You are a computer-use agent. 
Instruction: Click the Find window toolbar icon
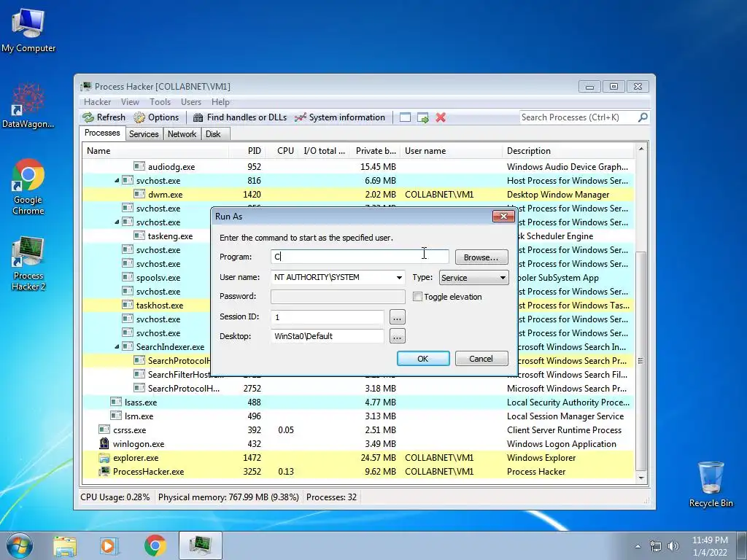[405, 117]
